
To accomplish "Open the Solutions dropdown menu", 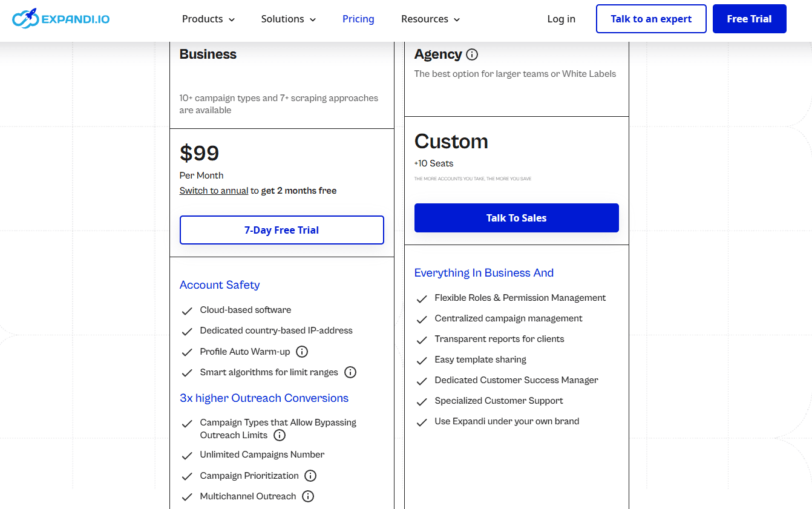I will (x=289, y=19).
